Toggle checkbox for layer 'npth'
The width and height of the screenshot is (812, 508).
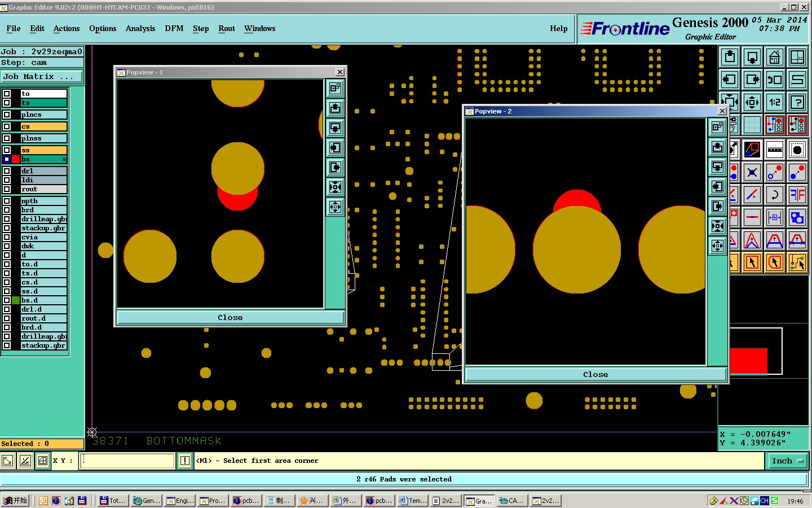pyautogui.click(x=7, y=201)
